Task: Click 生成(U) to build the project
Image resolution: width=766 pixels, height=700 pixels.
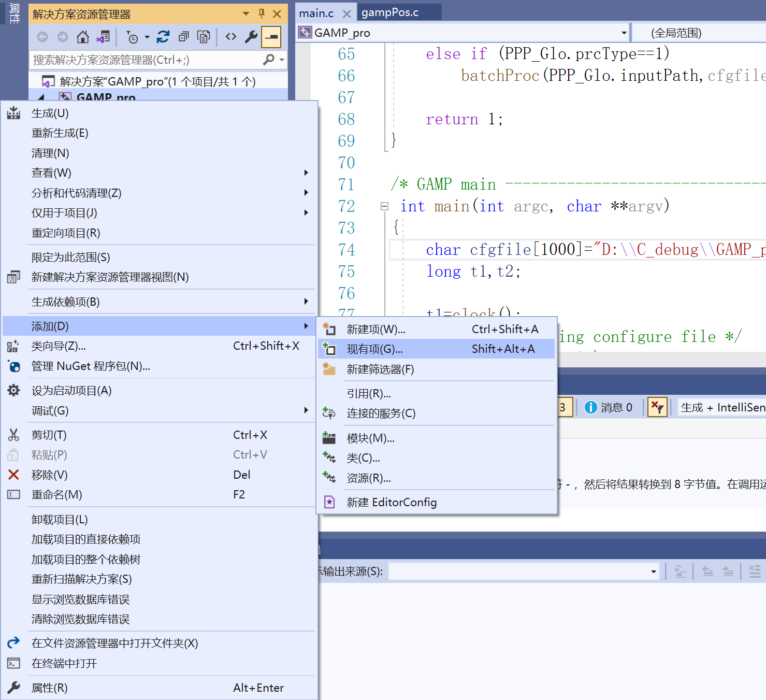Action: (x=50, y=113)
